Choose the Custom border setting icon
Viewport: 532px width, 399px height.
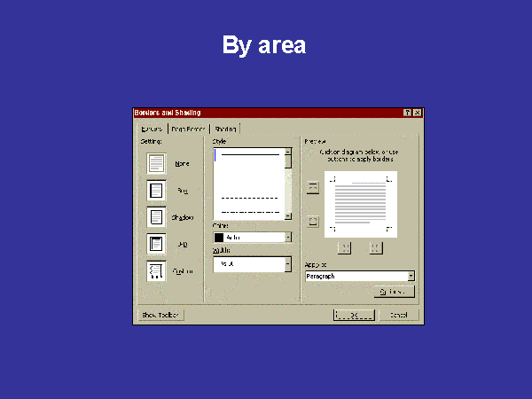(156, 271)
